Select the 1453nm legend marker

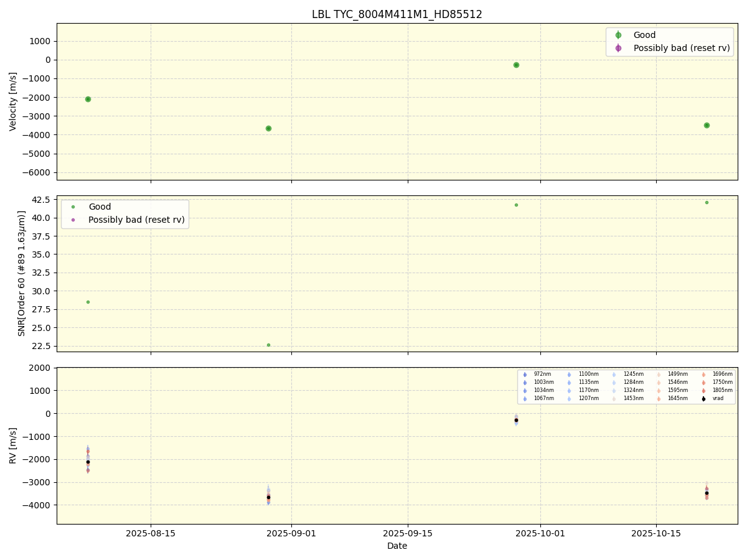point(614,399)
